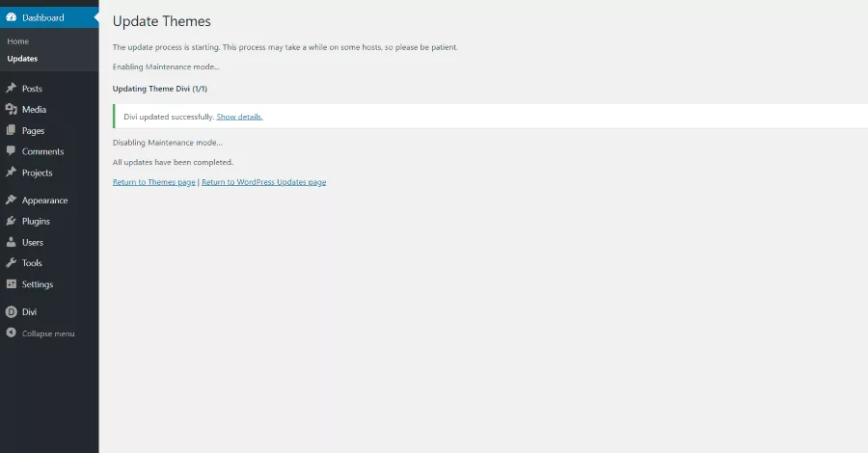Image resolution: width=868 pixels, height=453 pixels.
Task: Open the Users menu label
Action: click(x=33, y=242)
